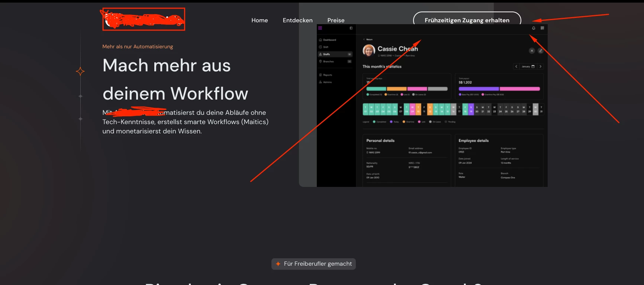644x285 pixels.
Task: Go to next month with right chevron
Action: [x=540, y=67]
